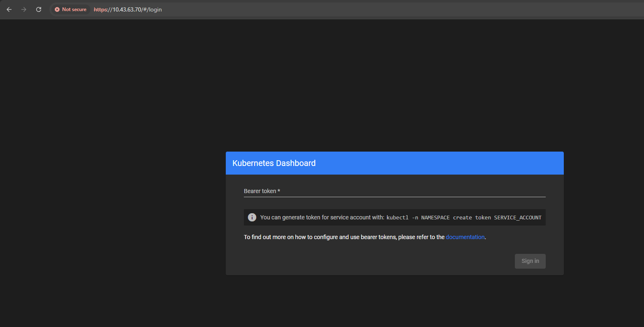Click the forward navigation arrow
This screenshot has height=327, width=644.
23,9
